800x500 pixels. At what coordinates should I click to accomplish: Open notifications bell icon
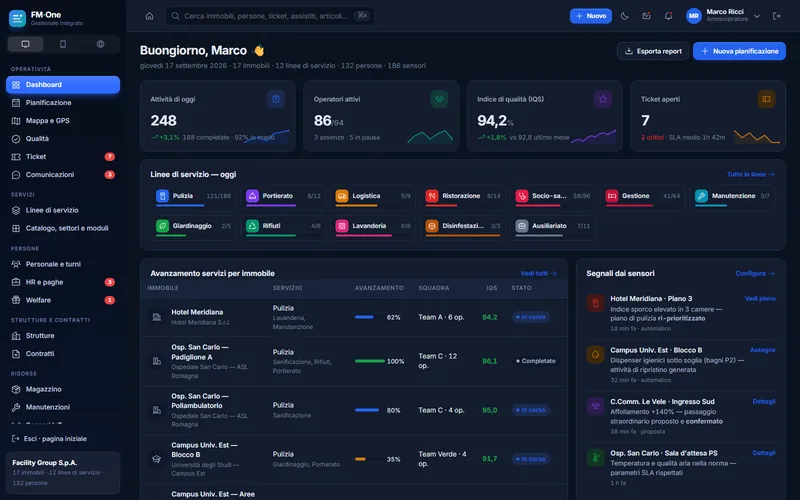tap(668, 16)
